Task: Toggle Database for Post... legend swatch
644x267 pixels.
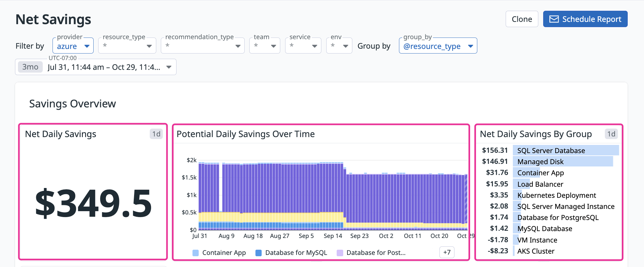Action: tap(340, 253)
